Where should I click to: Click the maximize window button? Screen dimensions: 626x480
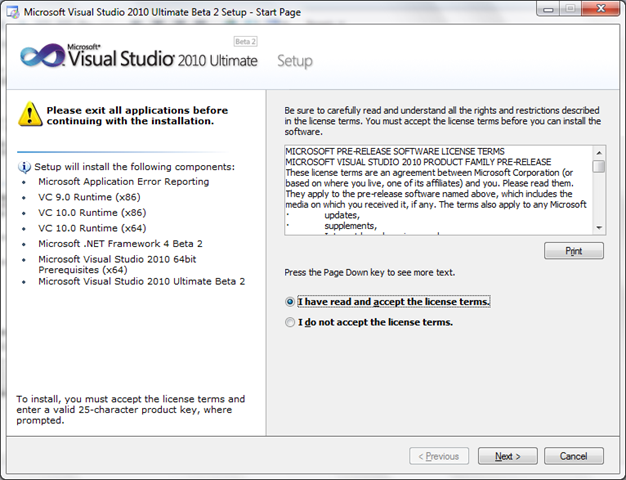(571, 9)
